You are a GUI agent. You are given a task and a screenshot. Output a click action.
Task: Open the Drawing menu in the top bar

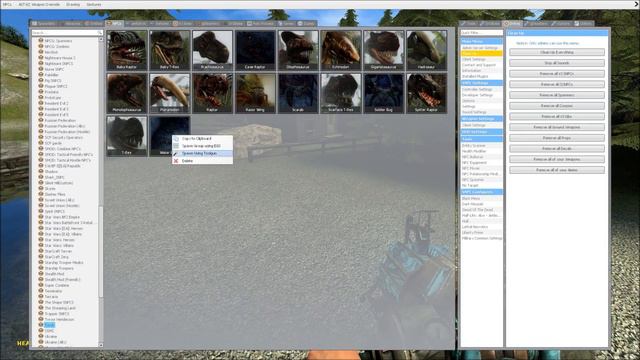tap(73, 4)
